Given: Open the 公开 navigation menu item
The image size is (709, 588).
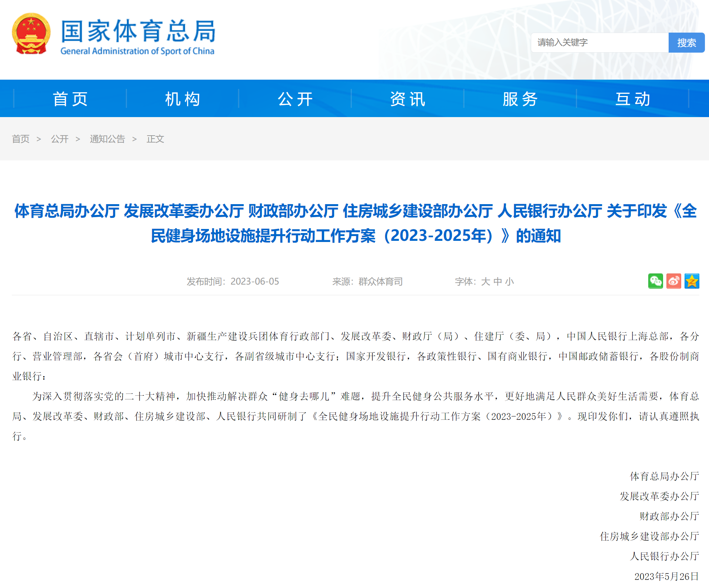Looking at the screenshot, I should click(x=295, y=99).
